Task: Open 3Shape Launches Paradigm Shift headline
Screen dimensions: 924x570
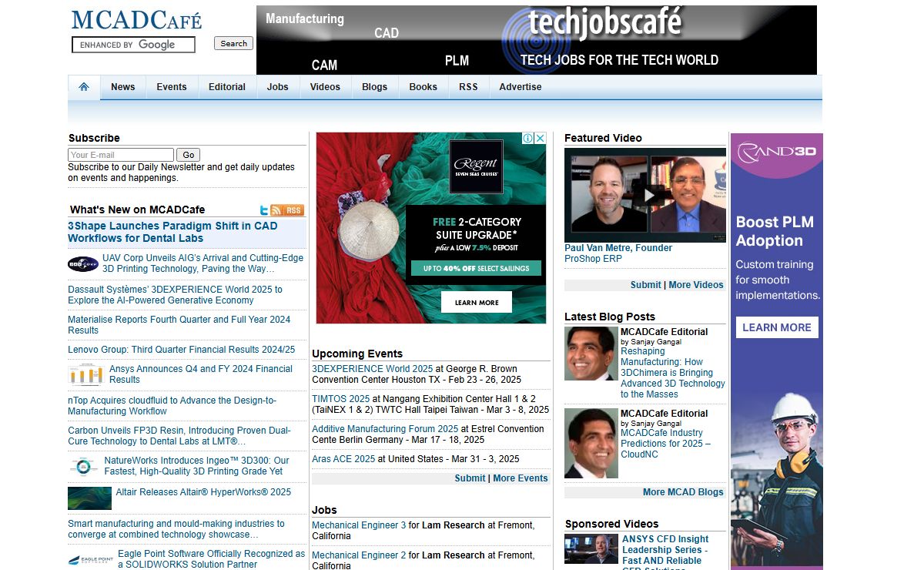Action: (172, 232)
